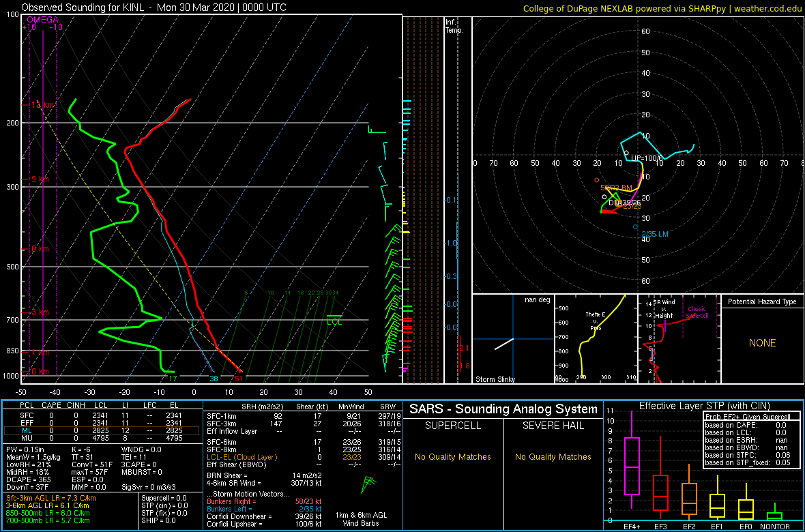Click the '700-500mb LR = 5.7 C/km' line
The height and width of the screenshot is (532, 805).
pos(48,521)
